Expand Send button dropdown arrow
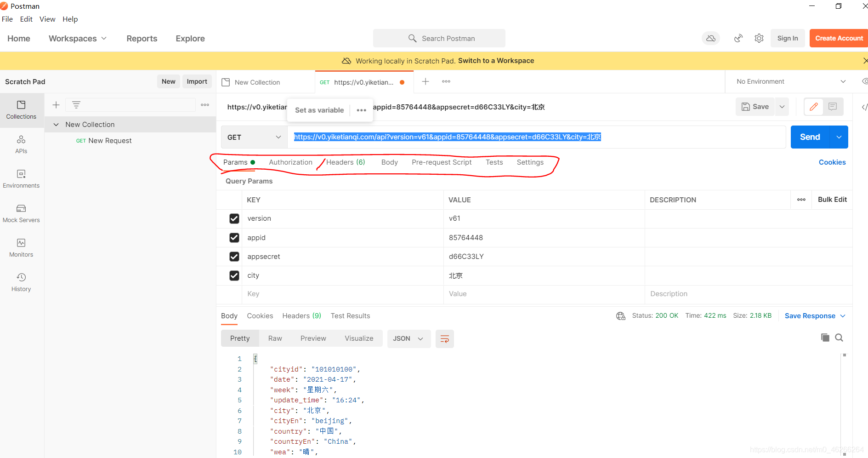The image size is (868, 458). tap(839, 137)
